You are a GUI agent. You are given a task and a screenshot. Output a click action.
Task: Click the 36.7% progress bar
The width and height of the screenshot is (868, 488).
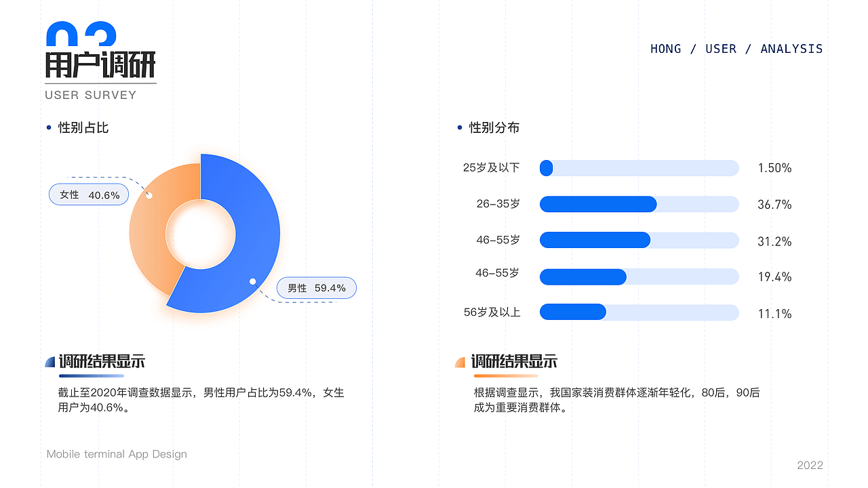pyautogui.click(x=598, y=204)
